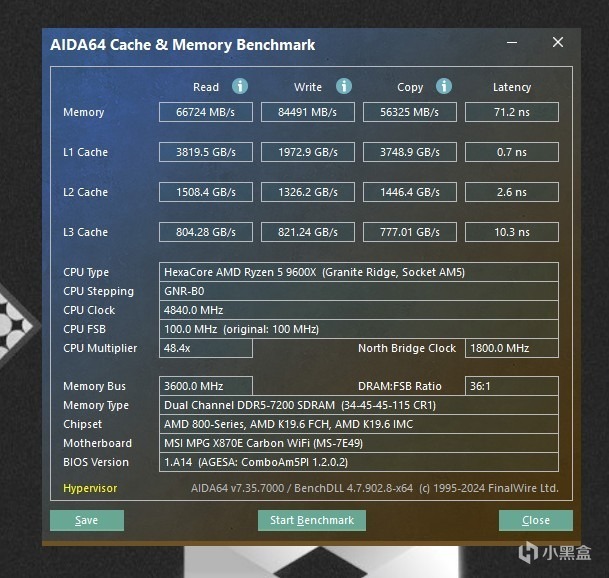The image size is (609, 578).
Task: Click the Write info icon
Action: 344,86
